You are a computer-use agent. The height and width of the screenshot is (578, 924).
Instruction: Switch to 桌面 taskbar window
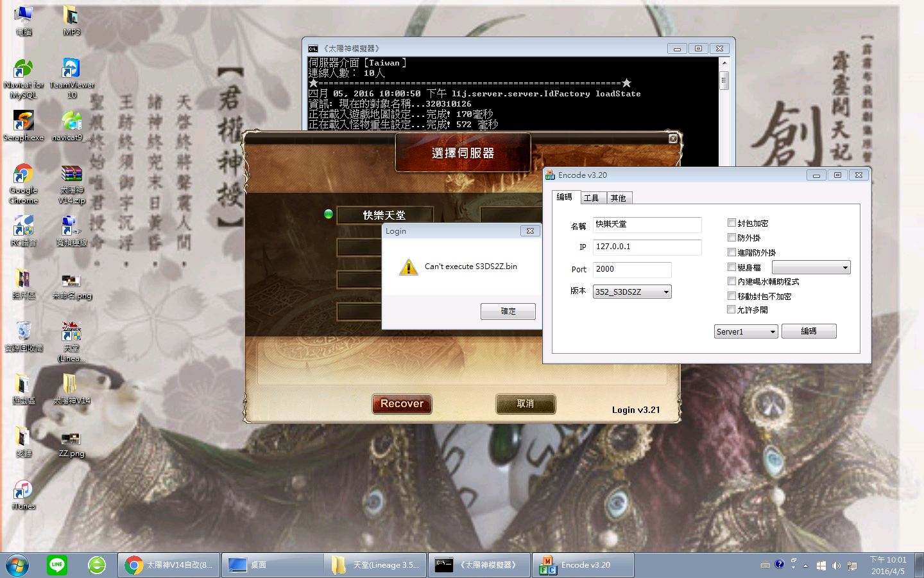[273, 565]
